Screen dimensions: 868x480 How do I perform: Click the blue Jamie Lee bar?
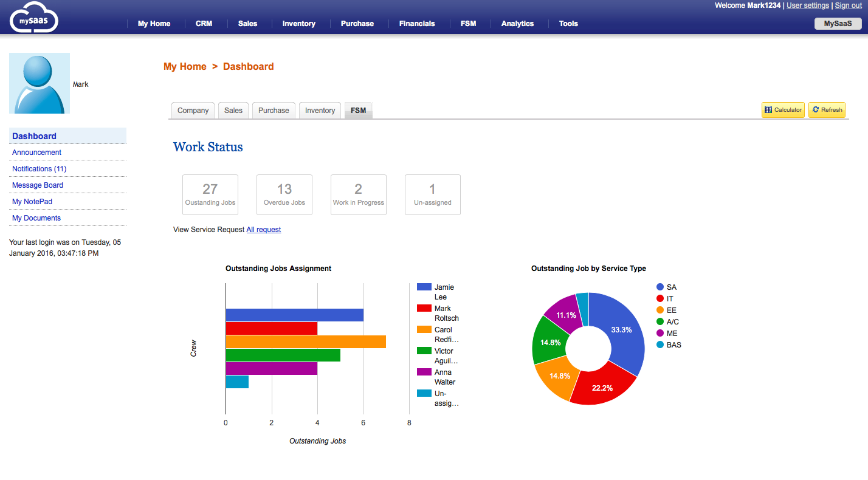tap(295, 315)
